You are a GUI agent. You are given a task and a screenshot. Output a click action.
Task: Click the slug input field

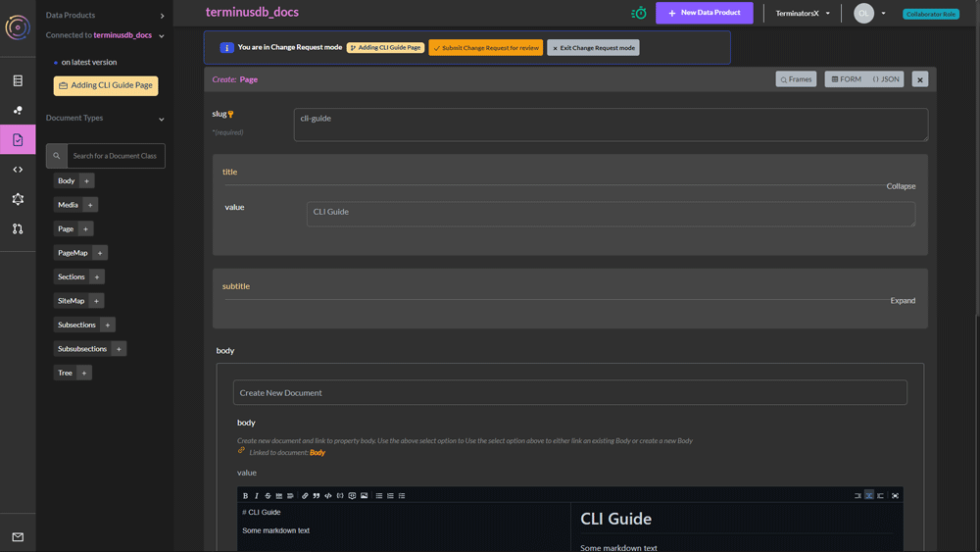[611, 125]
